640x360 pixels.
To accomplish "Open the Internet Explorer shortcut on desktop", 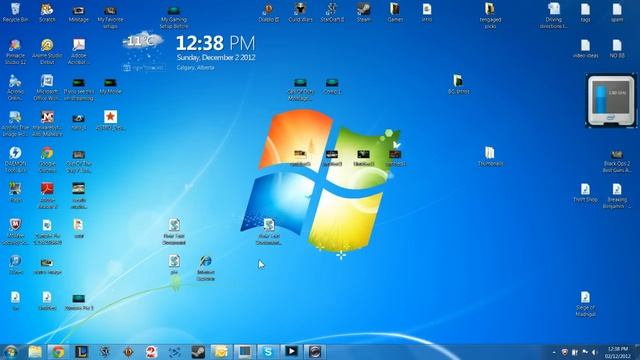I will (206, 268).
